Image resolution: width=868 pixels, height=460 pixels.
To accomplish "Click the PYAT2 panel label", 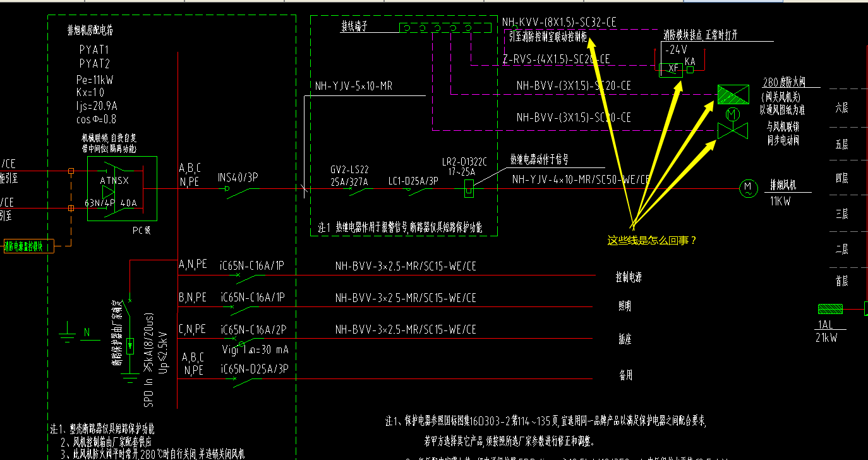I will (95, 64).
